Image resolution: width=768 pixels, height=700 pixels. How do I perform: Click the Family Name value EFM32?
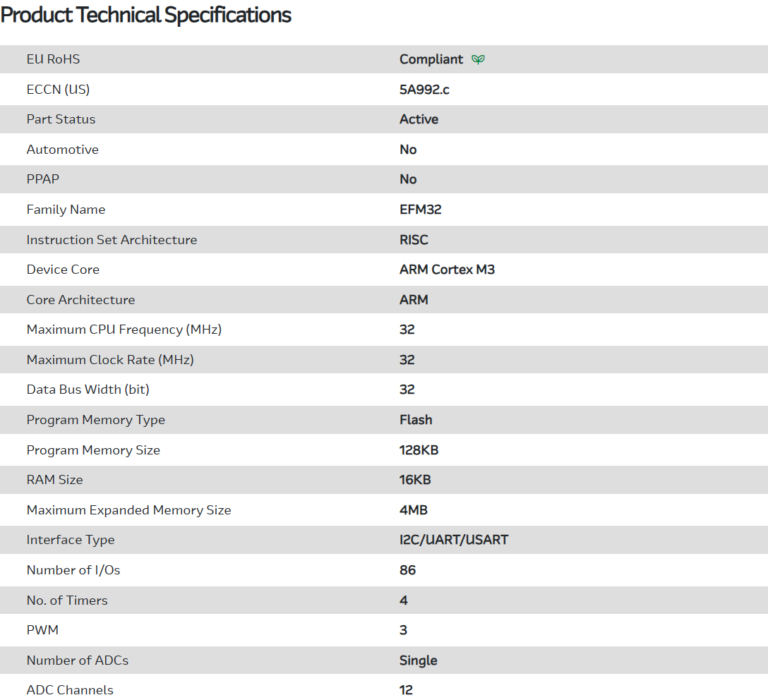coord(420,210)
